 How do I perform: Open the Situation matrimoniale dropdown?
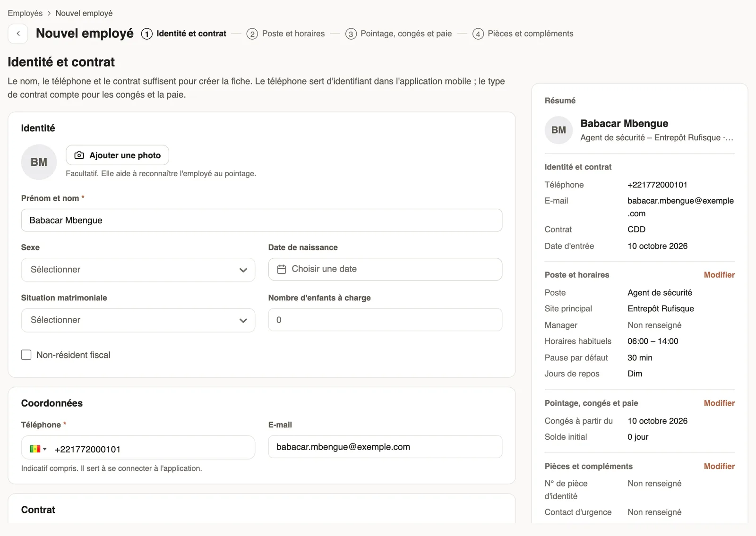tap(138, 320)
